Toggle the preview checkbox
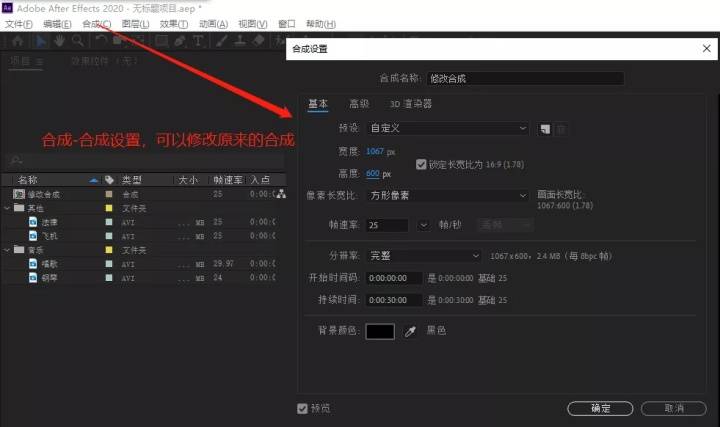This screenshot has height=427, width=720. [302, 408]
